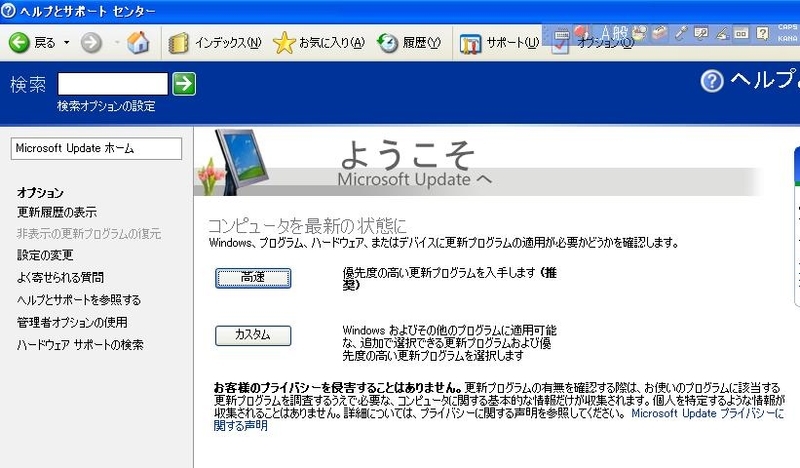Click the オプション heading in sidebar
800x468 pixels.
coord(40,193)
